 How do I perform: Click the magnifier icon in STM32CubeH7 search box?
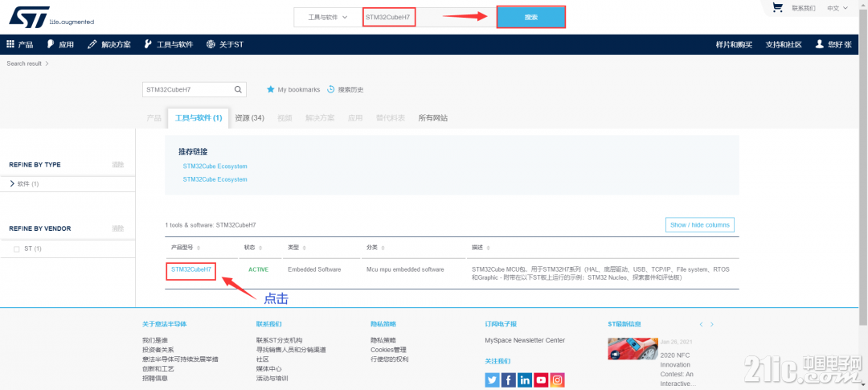(x=238, y=89)
